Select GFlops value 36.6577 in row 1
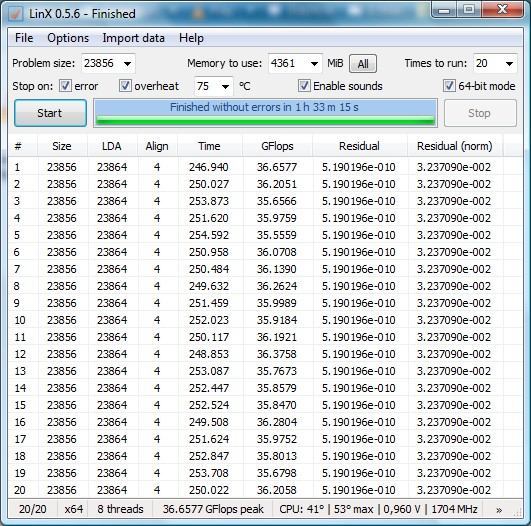The height and width of the screenshot is (526, 531). 277,167
